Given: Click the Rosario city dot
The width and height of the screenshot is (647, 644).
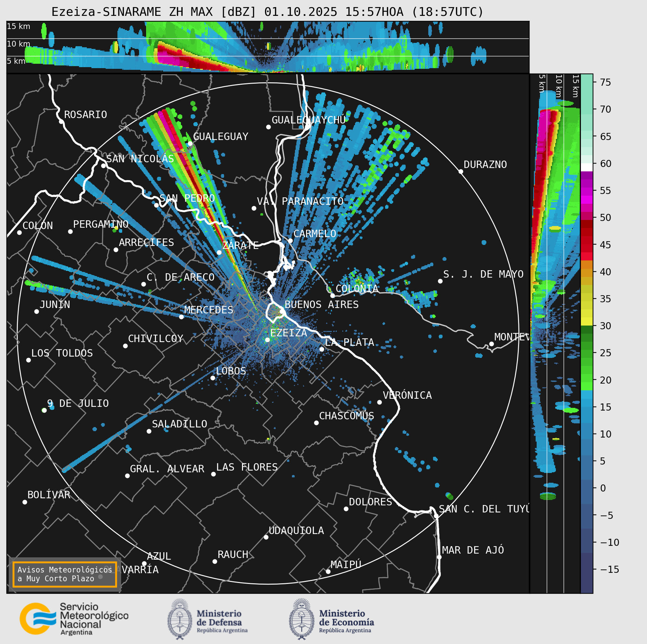Looking at the screenshot, I should [x=61, y=121].
